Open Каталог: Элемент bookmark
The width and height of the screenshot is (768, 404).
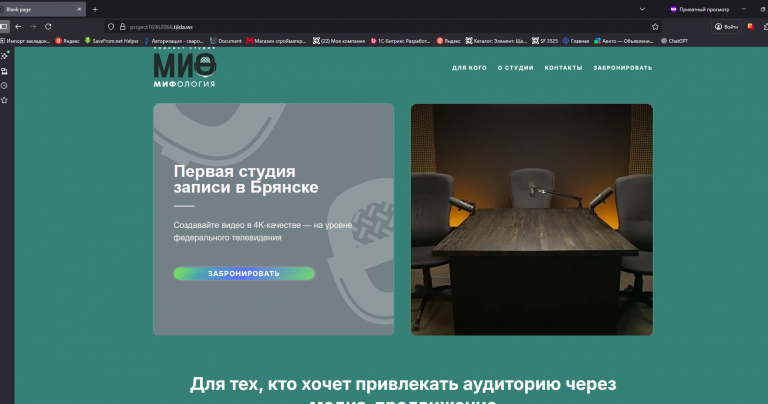coord(496,41)
